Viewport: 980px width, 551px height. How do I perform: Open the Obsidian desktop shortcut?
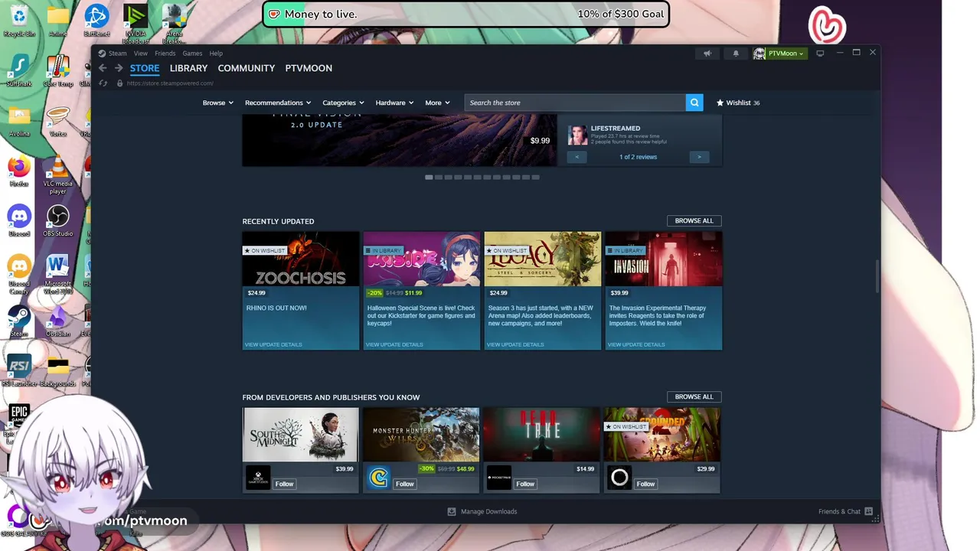coord(57,320)
